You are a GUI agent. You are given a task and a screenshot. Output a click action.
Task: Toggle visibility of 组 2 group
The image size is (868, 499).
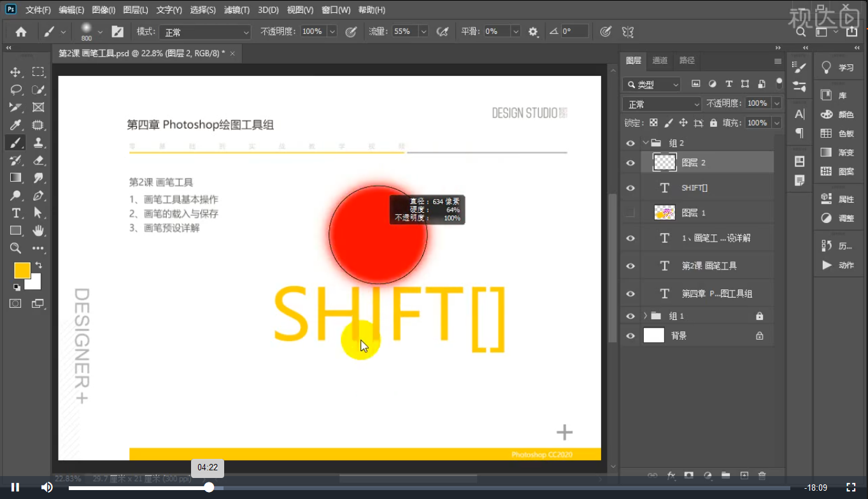[x=630, y=143]
